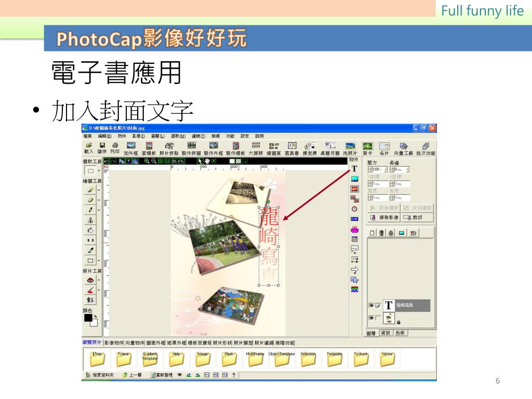532x399 pixels.
Task: Open dropdown arrow beside rectangle selection tool
Action: click(x=99, y=171)
